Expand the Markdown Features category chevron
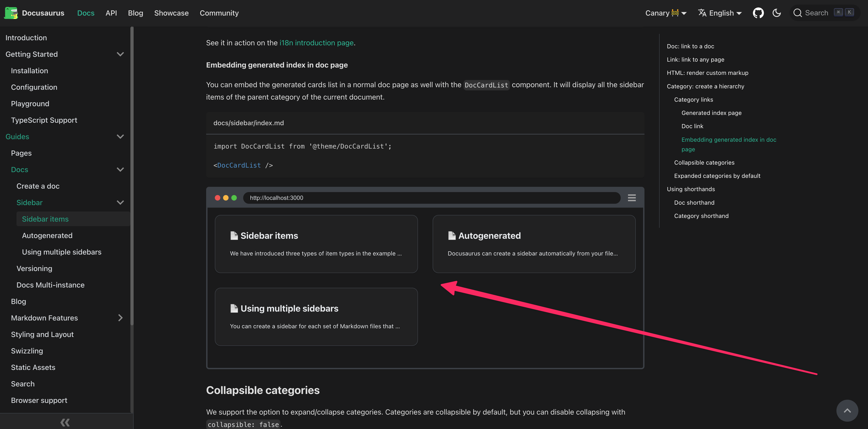868x429 pixels. (x=120, y=318)
